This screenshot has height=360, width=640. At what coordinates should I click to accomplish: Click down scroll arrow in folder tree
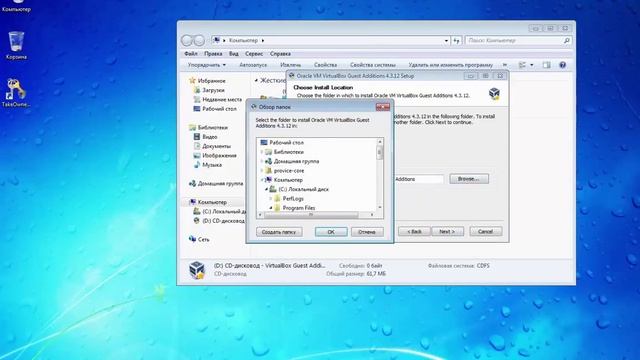pos(380,207)
